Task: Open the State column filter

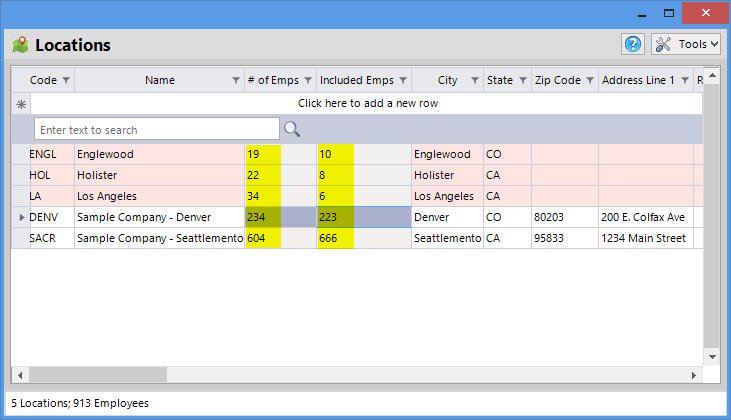Action: click(x=523, y=80)
